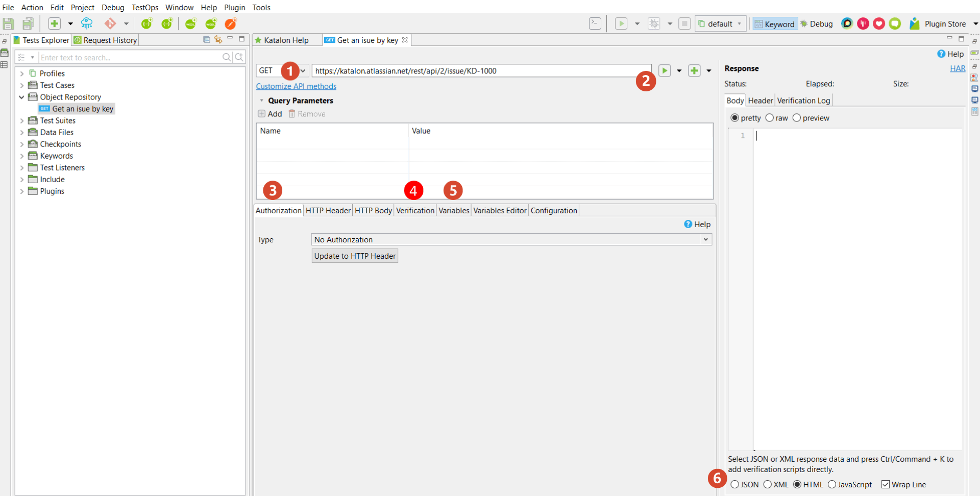980x496 pixels.
Task: Switch to the Variables Editor tab
Action: point(500,210)
